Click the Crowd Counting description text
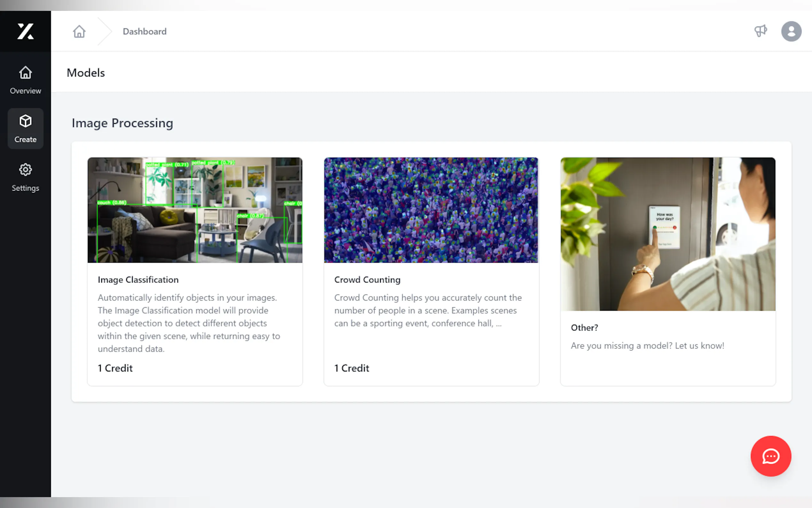This screenshot has height=508, width=812. 428,310
